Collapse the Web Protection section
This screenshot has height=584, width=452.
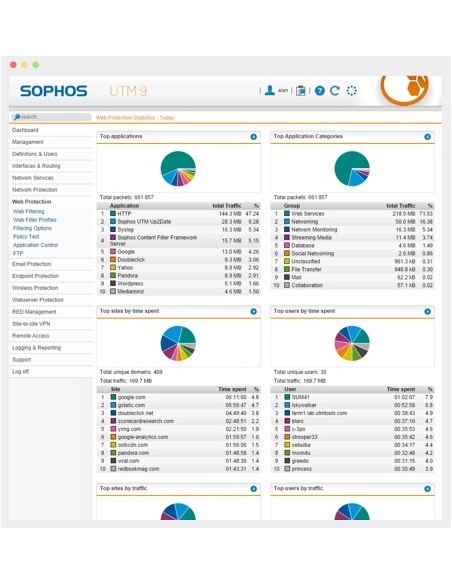tap(32, 201)
